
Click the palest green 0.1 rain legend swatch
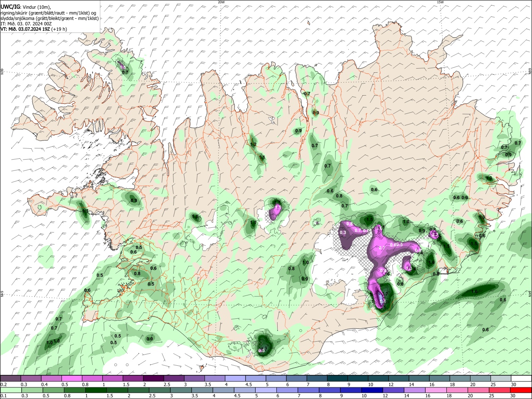pos(10,390)
